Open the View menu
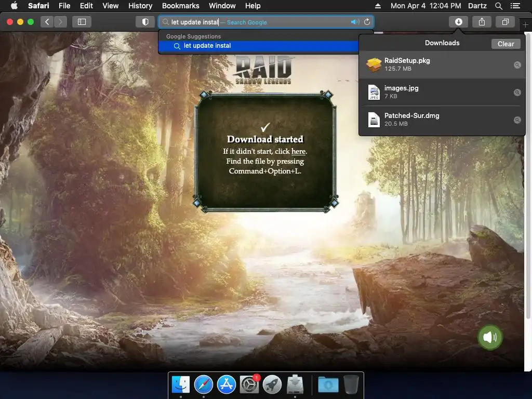The width and height of the screenshot is (532, 399). [x=110, y=6]
